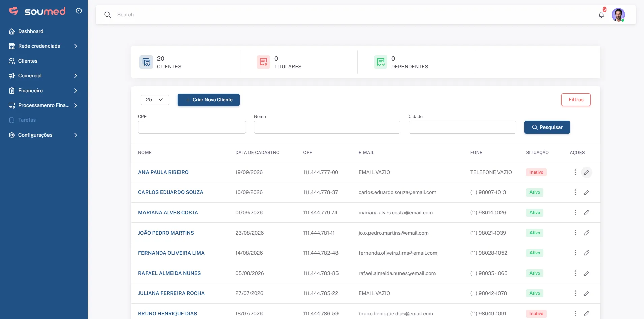Image resolution: width=644 pixels, height=319 pixels.
Task: Expand the Configurações sidebar section
Action: [44, 135]
